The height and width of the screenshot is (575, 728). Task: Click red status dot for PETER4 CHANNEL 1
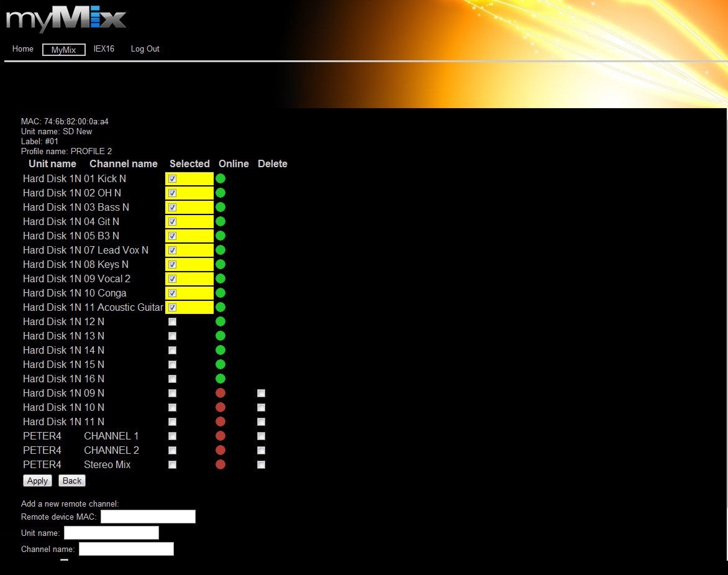click(221, 436)
